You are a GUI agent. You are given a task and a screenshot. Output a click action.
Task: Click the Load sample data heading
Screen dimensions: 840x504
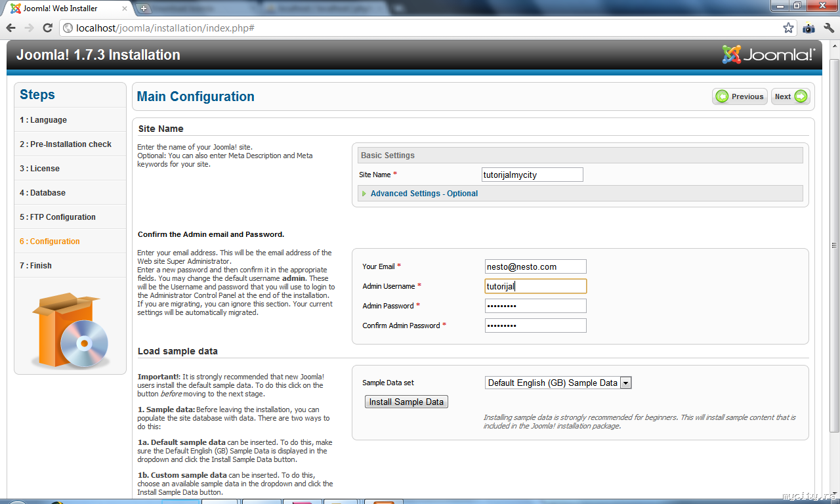178,351
